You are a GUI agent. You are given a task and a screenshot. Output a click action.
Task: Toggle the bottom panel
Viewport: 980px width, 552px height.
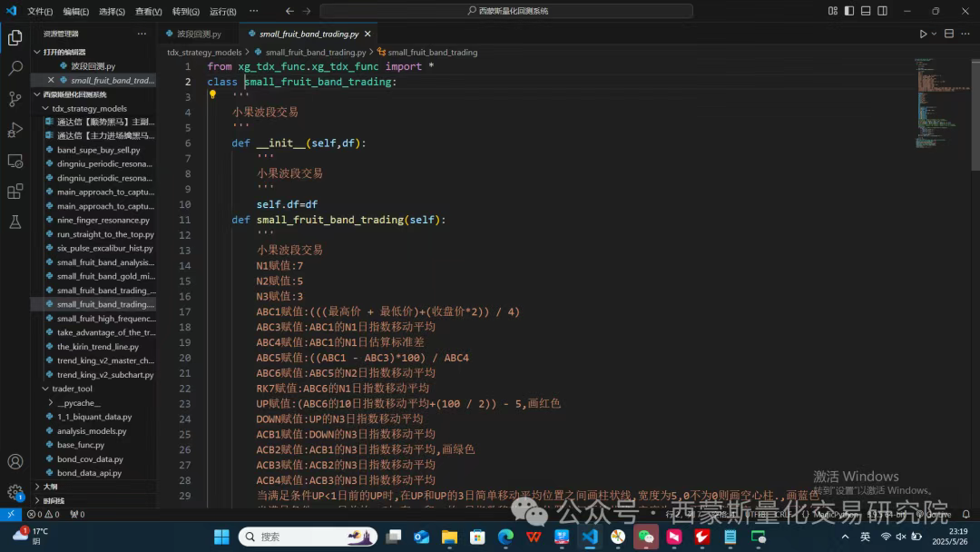pos(866,11)
